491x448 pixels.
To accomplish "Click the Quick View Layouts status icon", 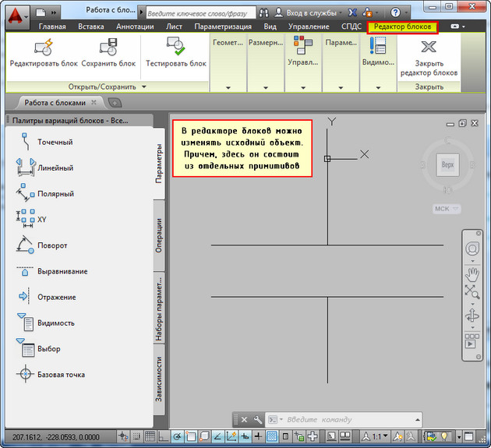I will click(x=345, y=436).
